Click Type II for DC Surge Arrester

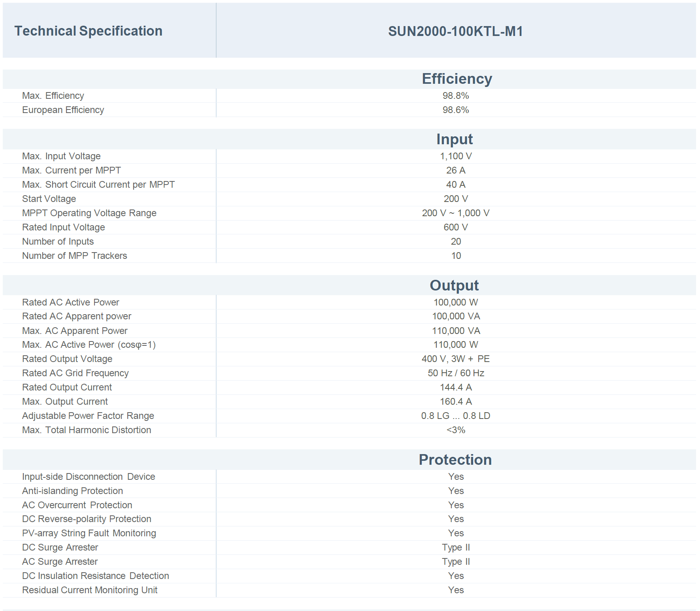(456, 547)
